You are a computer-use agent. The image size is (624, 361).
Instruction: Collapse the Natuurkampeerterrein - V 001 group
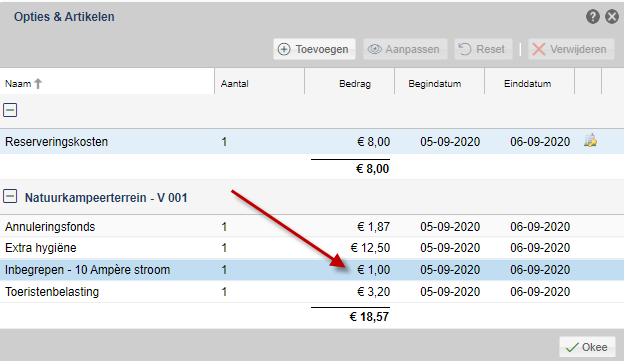(10, 196)
